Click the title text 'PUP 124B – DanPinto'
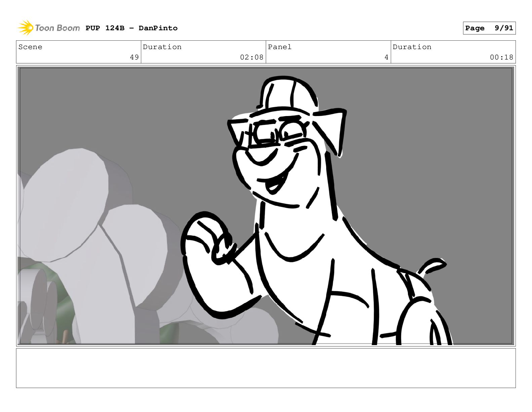 pos(131,28)
